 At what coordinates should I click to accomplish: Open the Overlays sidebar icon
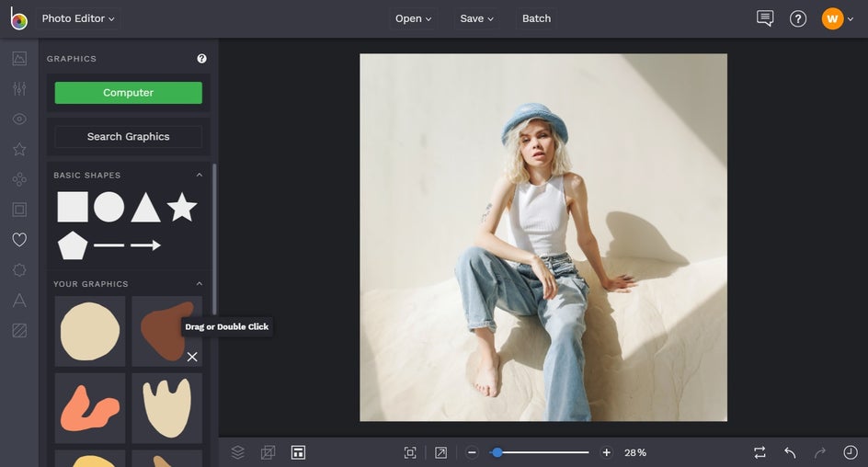coord(19,270)
